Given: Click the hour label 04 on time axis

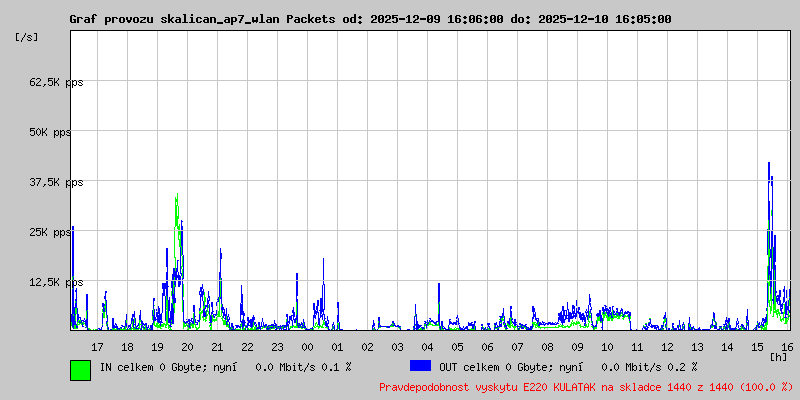Looking at the screenshot, I should click(428, 347).
